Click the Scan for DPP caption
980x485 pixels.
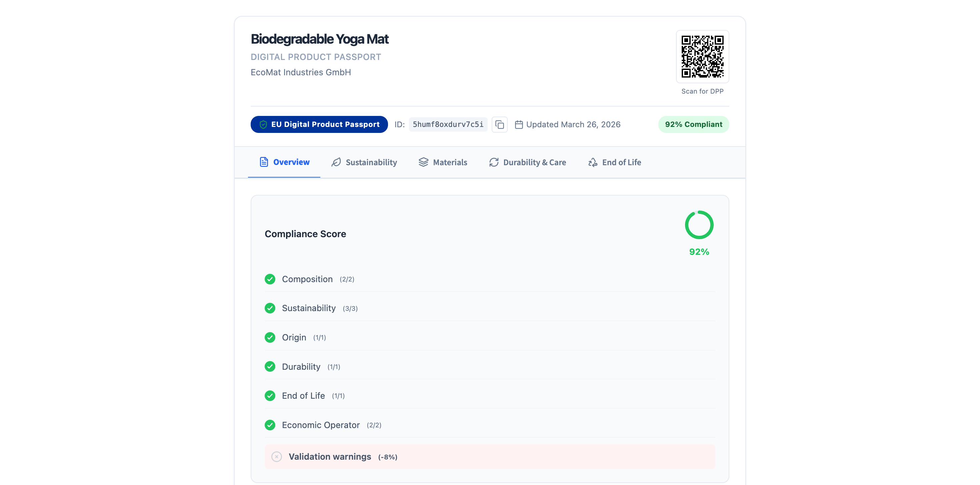coord(702,91)
